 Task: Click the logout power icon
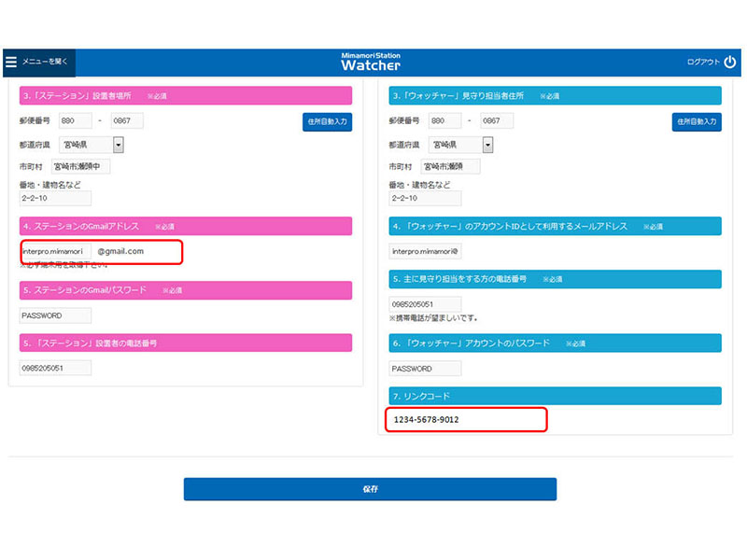[x=729, y=62]
